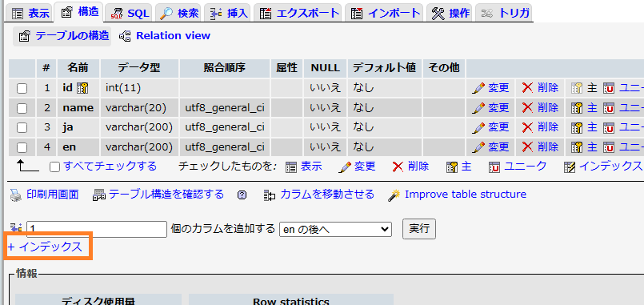Image resolution: width=644 pixels, height=305 pixels.
Task: Click the red X 削除 icon in ja row
Action: [x=527, y=127]
